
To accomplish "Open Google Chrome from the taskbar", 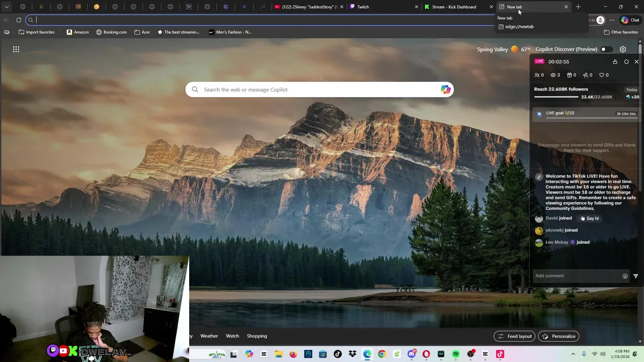I will [382, 354].
